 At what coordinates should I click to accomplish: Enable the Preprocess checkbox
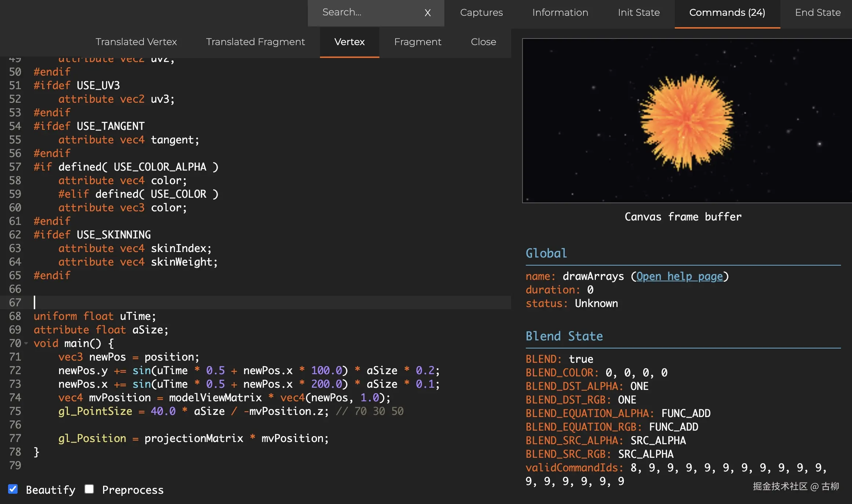coord(89,489)
